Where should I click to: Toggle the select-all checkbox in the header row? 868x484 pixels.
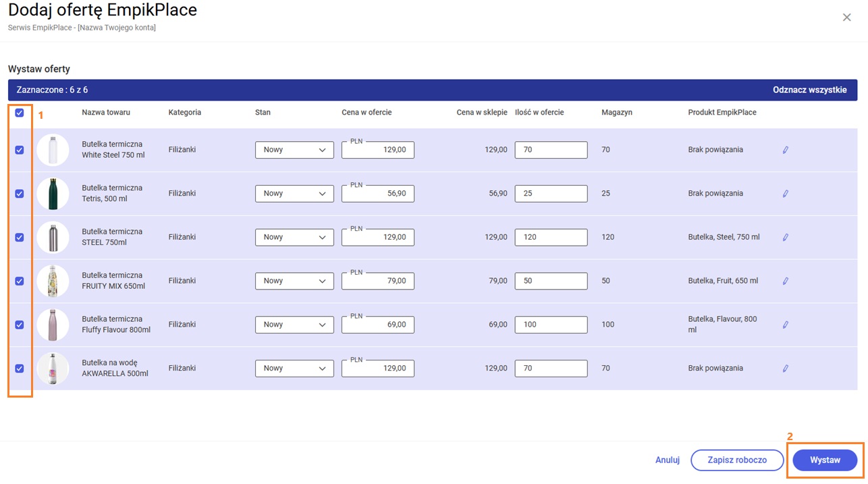pos(20,113)
